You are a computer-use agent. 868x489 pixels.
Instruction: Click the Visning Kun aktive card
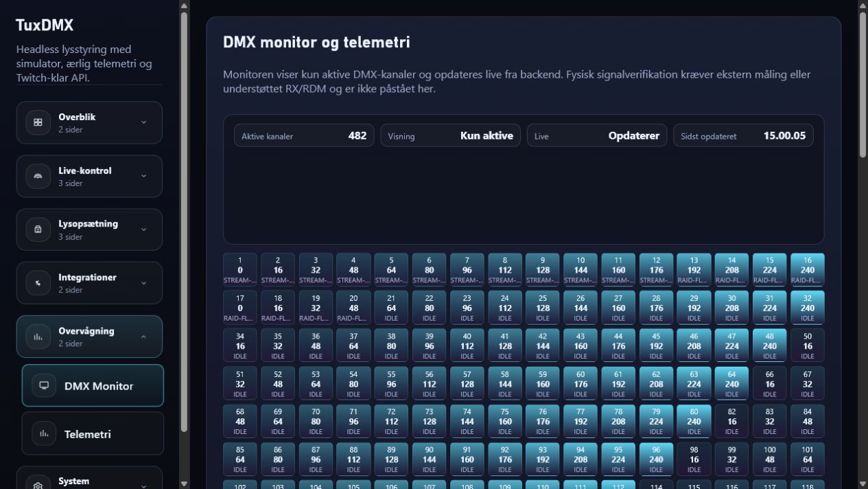(450, 135)
